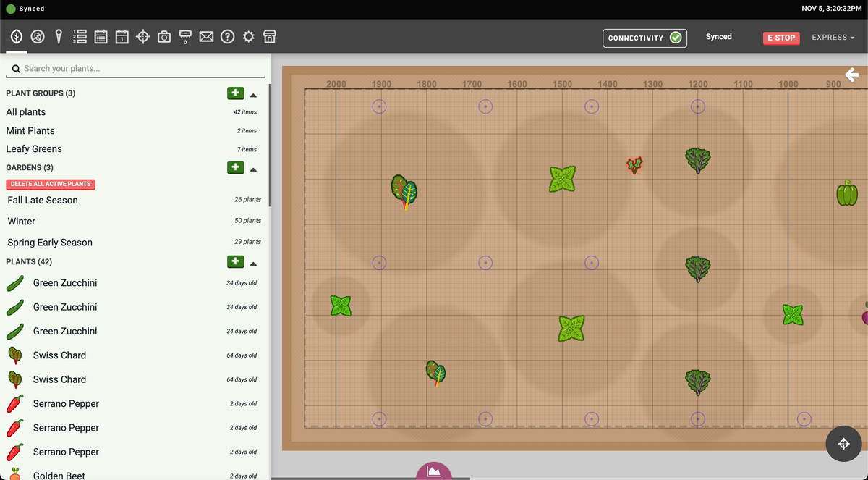Collapse the GARDENS section
This screenshot has width=868, height=480.
(x=253, y=169)
